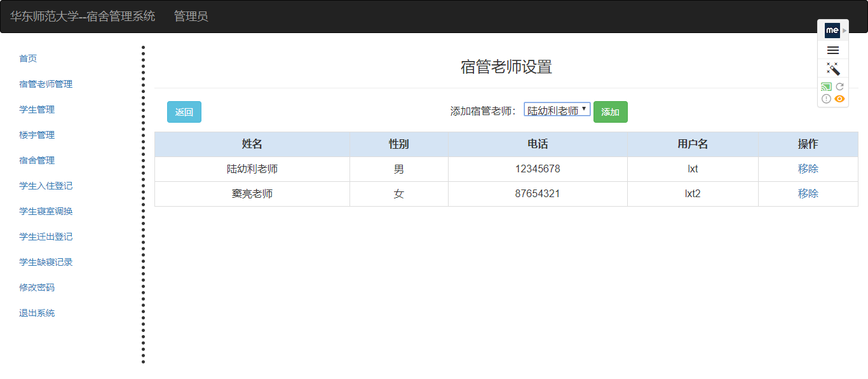Click the 宿管老师设置 page heading

(x=506, y=67)
